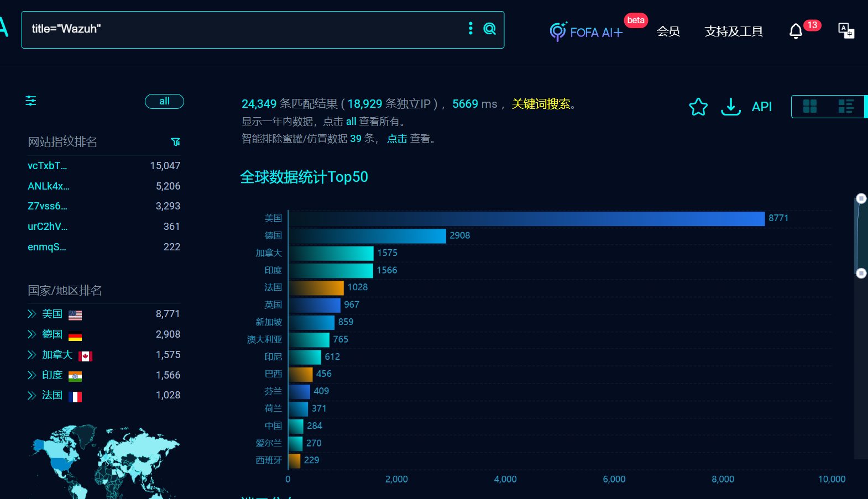This screenshot has width=868, height=499.
Task: Toggle the all data pill
Action: point(164,101)
